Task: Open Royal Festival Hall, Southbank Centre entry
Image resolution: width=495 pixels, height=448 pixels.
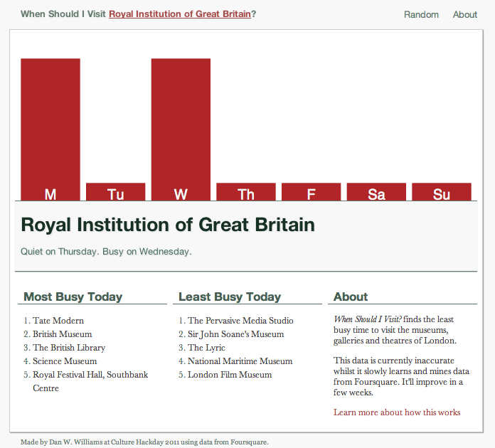Action: (90, 381)
